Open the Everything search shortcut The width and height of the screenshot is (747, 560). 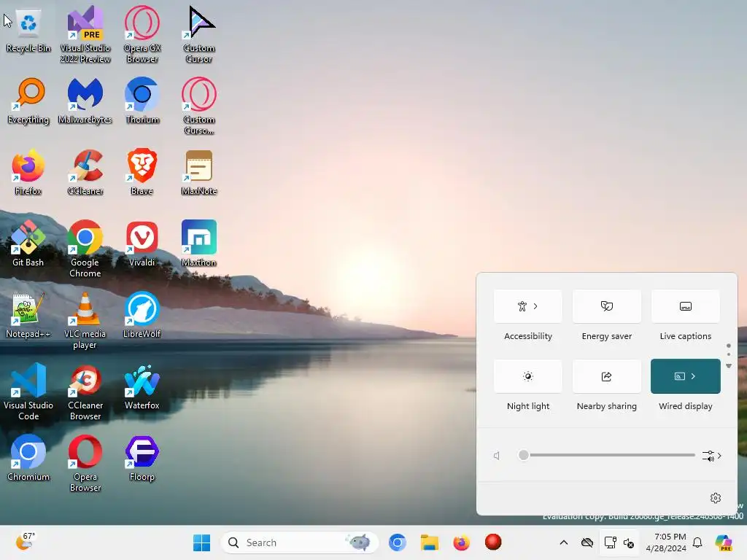(28, 101)
